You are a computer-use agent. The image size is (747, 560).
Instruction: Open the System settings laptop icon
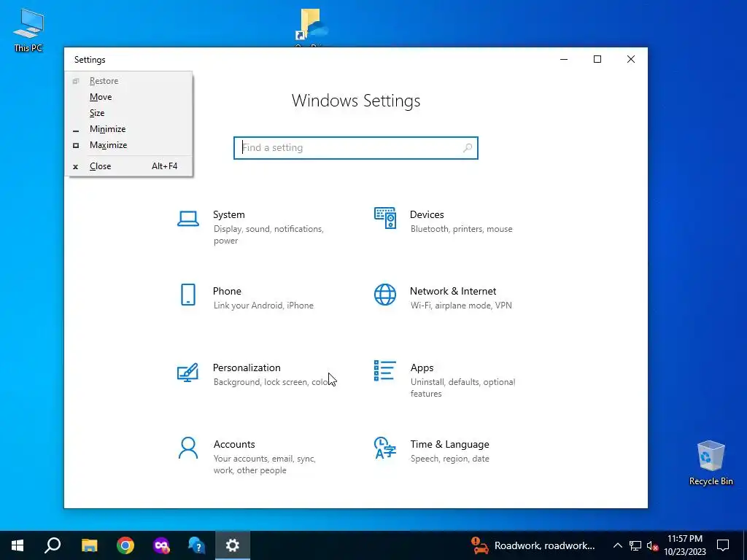pyautogui.click(x=188, y=219)
